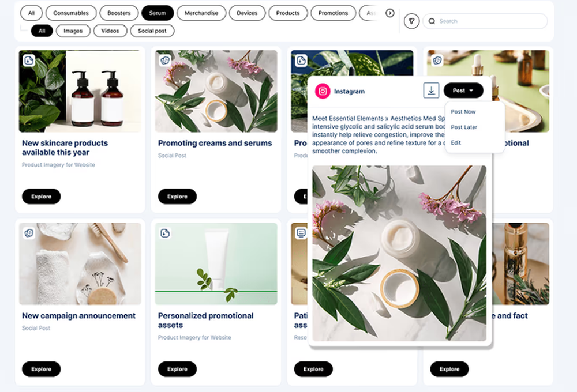
Task: Click the Promoting creams and serums title
Action: [x=215, y=143]
